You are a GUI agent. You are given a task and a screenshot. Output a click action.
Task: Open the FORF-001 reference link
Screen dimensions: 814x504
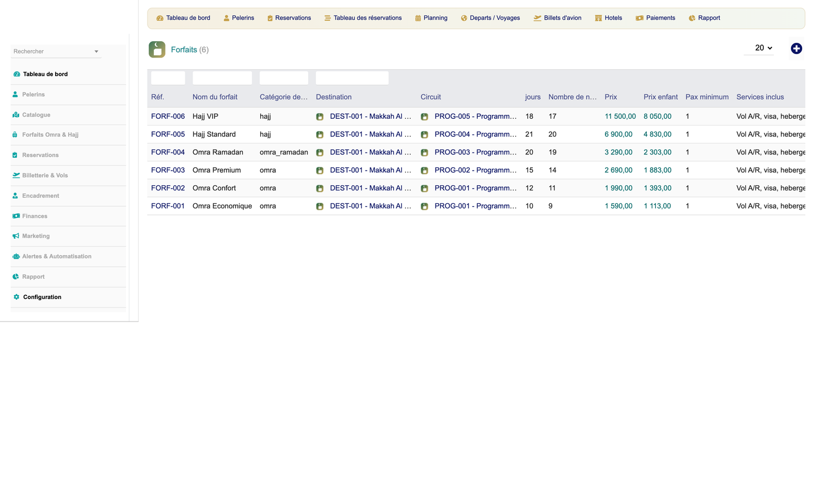pyautogui.click(x=168, y=206)
